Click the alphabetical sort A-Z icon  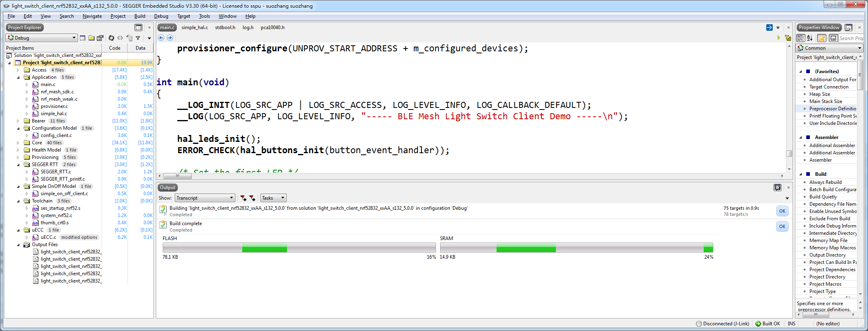click(x=810, y=38)
